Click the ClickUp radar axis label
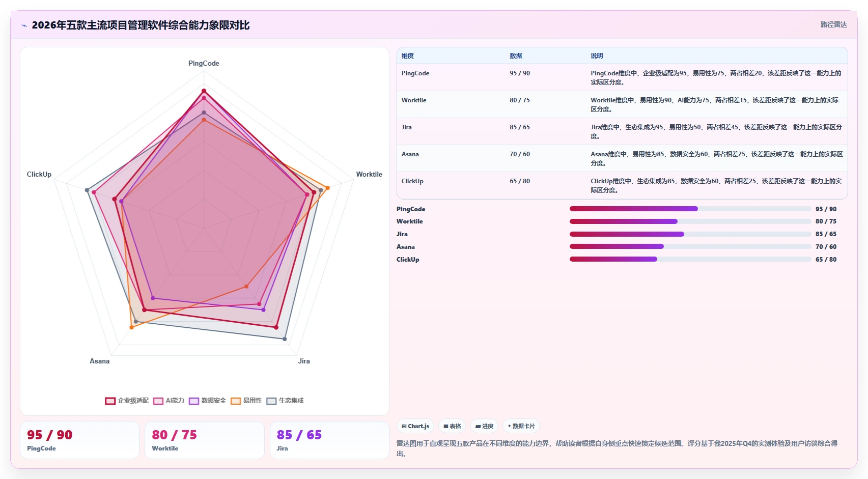 pos(39,174)
